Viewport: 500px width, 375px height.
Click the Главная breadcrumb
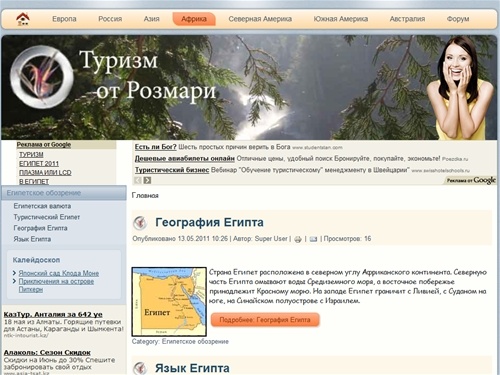coord(145,196)
